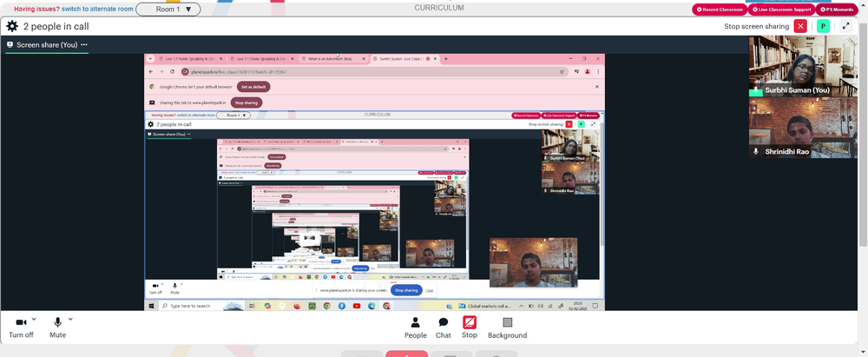Mute the microphone
Screen dimensions: 868x357
(57, 327)
